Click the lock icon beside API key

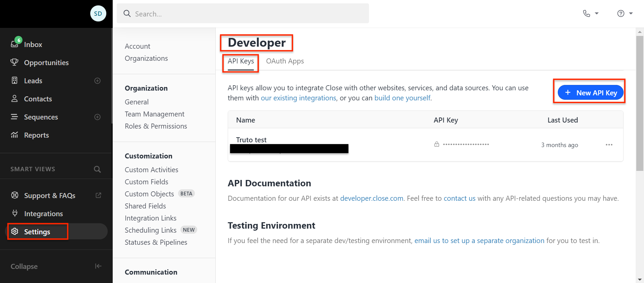[x=437, y=144]
